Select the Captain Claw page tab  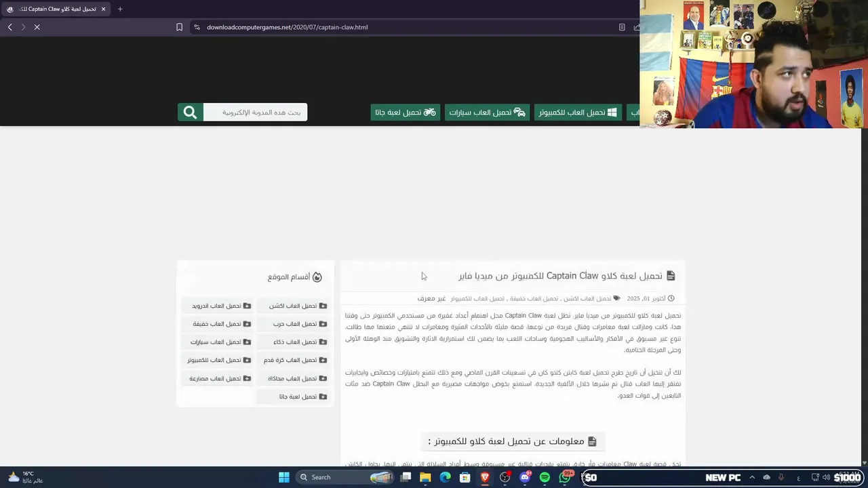click(56, 9)
